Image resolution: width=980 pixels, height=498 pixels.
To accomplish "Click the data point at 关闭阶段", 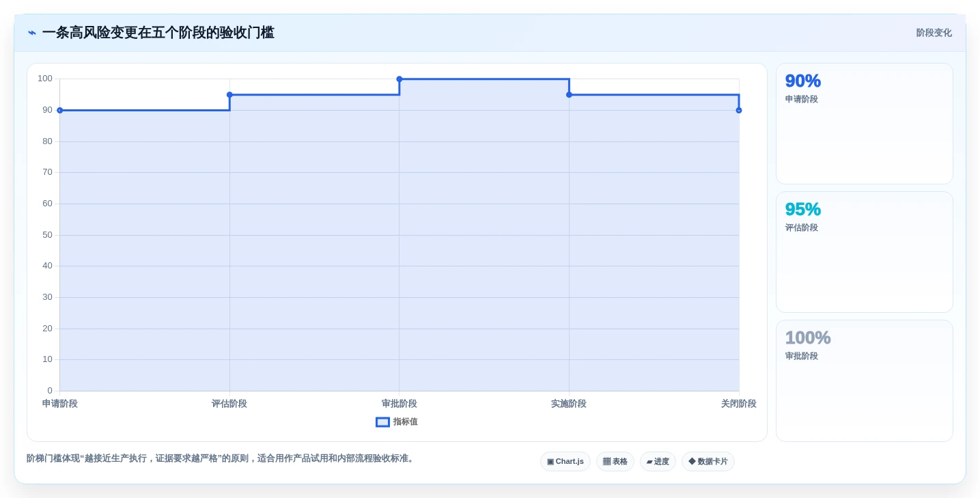I will (x=739, y=110).
